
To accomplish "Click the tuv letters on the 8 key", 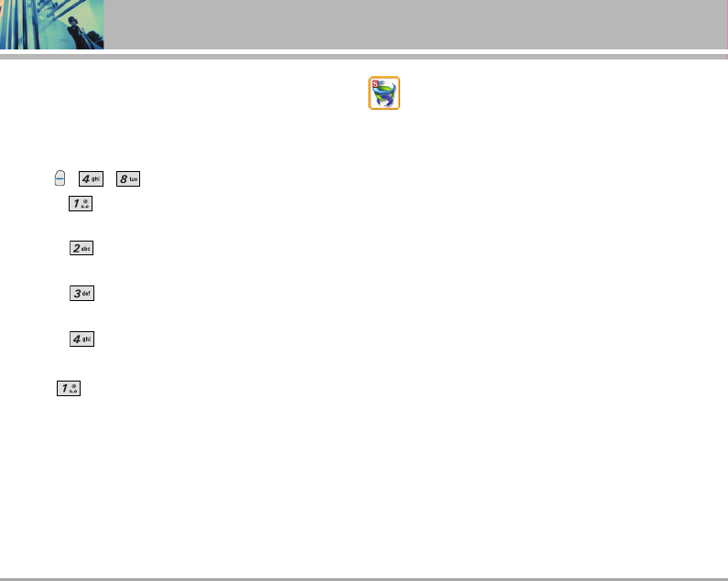I will point(134,179).
